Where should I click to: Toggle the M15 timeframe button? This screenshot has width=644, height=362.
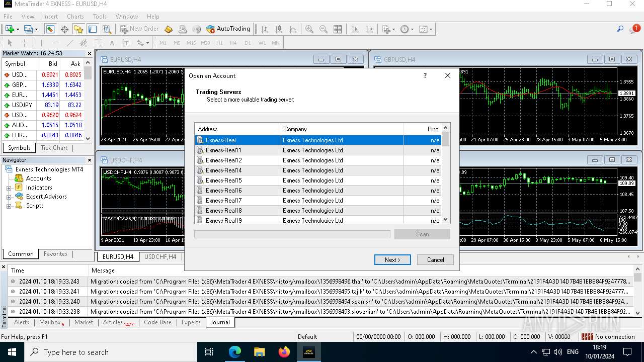(x=191, y=43)
